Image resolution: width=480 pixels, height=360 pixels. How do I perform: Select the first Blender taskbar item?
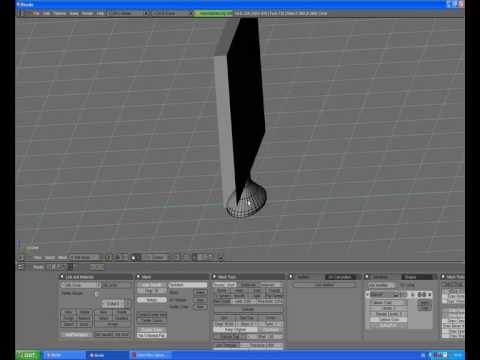click(63, 355)
